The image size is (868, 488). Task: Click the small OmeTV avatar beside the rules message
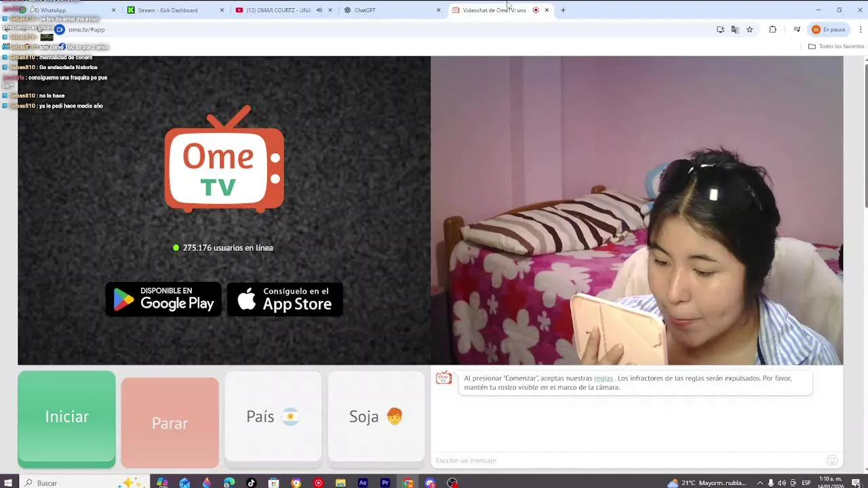click(x=443, y=378)
